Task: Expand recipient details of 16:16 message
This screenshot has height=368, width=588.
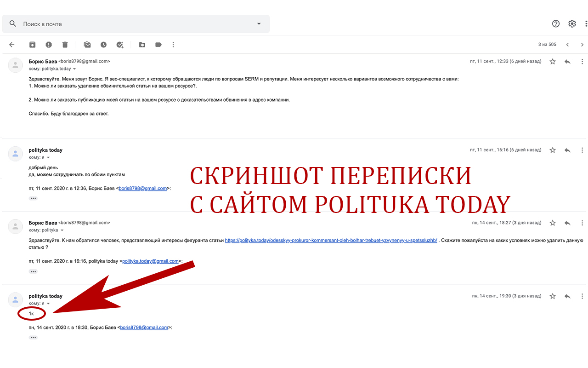Action: (x=48, y=158)
